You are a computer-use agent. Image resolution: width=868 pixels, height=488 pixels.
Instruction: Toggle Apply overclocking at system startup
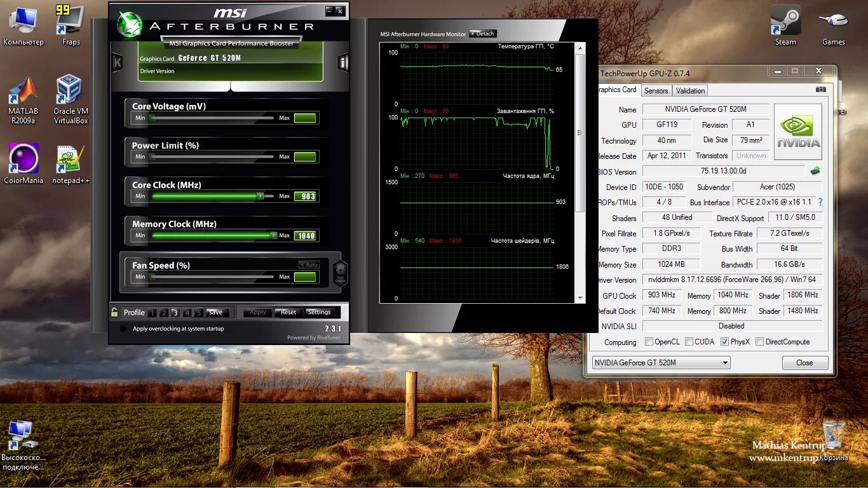123,329
